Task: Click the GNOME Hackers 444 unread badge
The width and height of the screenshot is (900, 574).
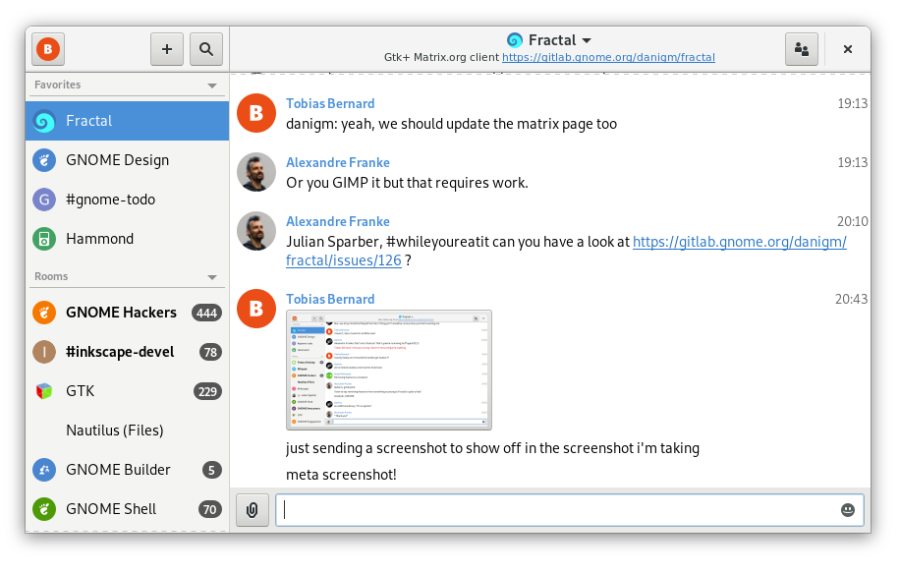Action: [207, 313]
